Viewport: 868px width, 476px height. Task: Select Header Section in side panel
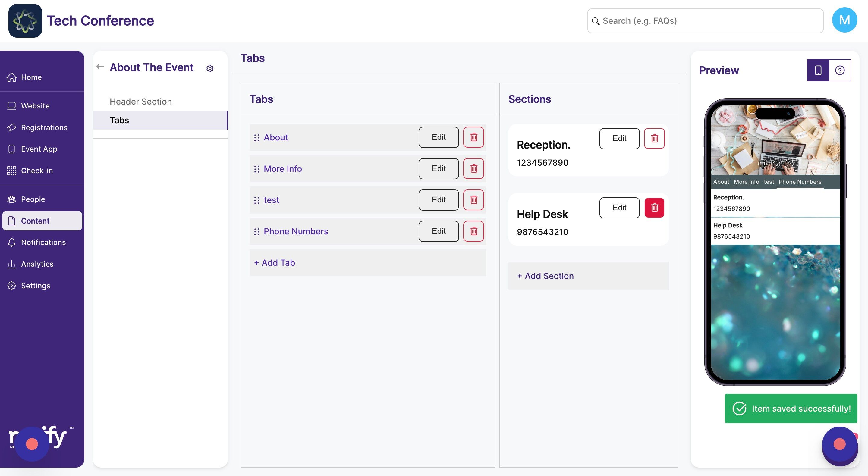140,102
